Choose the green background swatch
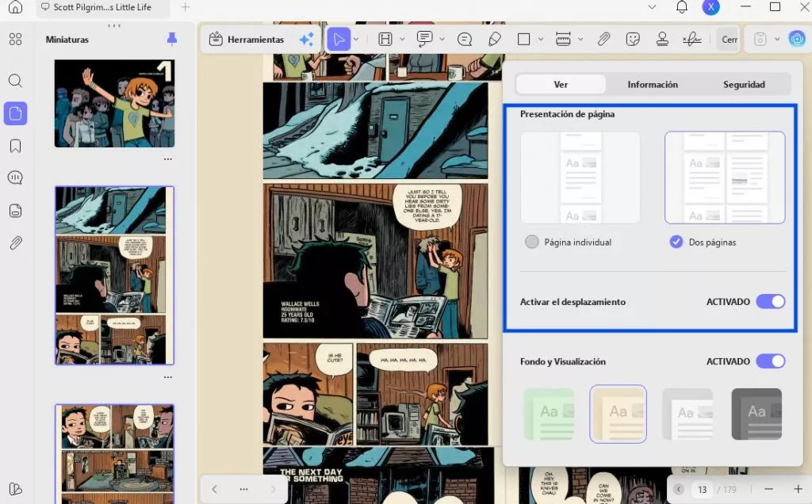The width and height of the screenshot is (812, 504). (549, 414)
